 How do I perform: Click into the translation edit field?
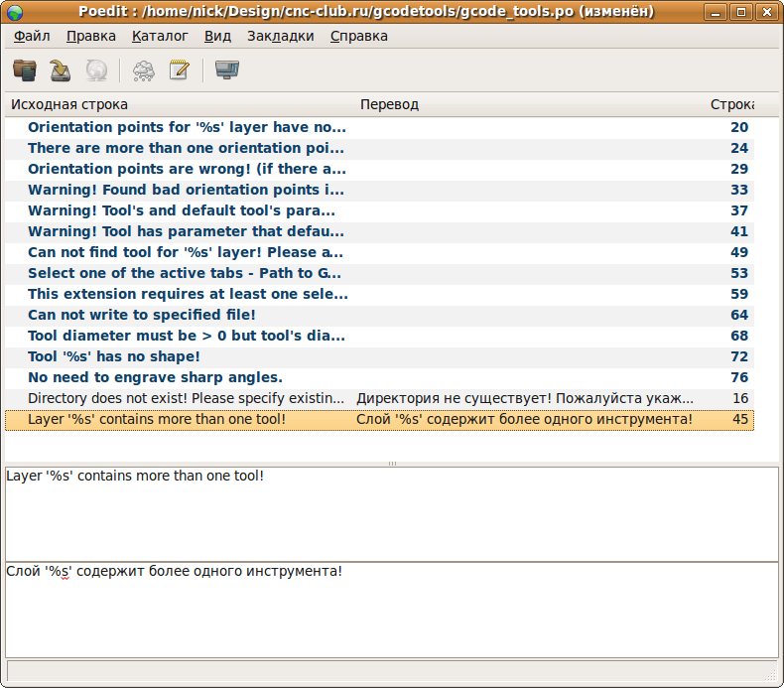coord(392,610)
